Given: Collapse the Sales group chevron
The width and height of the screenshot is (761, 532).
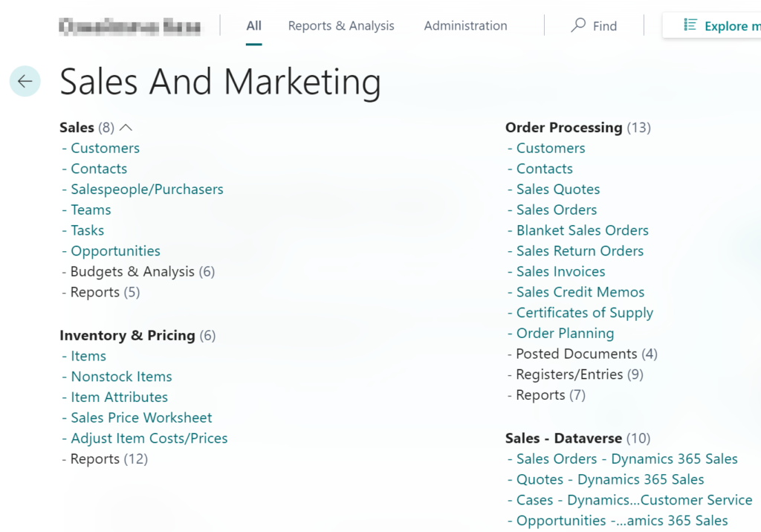Looking at the screenshot, I should [x=124, y=127].
